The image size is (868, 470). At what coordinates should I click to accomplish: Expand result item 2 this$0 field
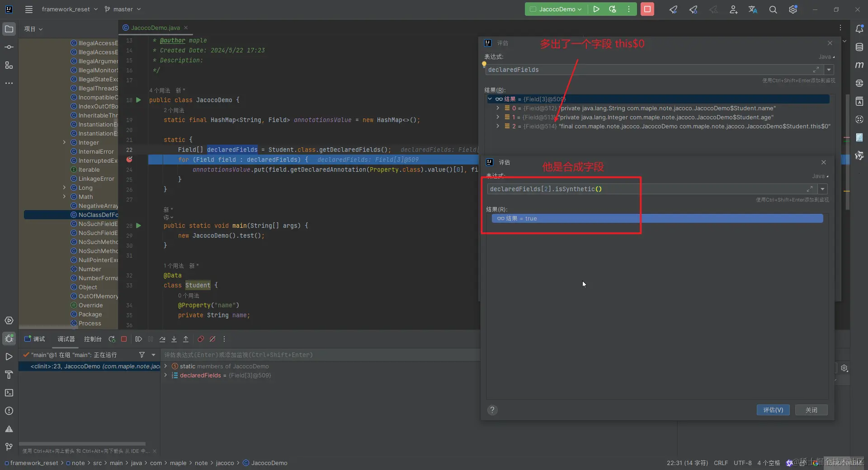pyautogui.click(x=498, y=126)
